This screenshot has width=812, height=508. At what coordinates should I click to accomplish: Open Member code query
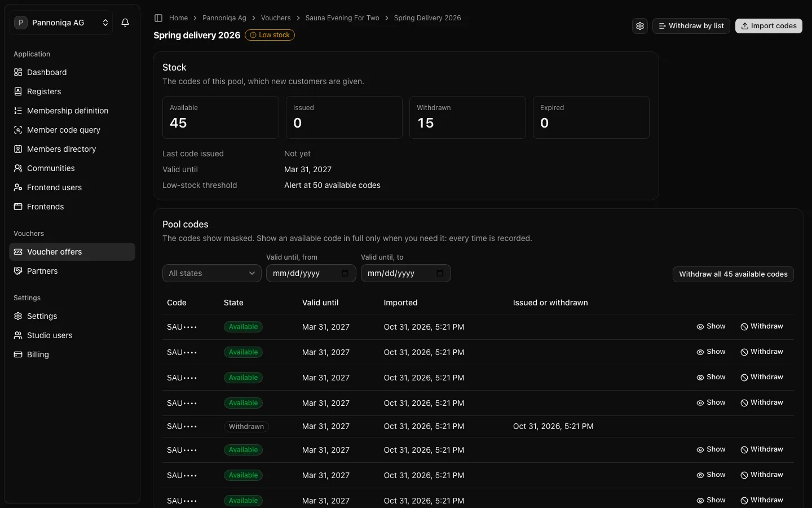pyautogui.click(x=72, y=130)
